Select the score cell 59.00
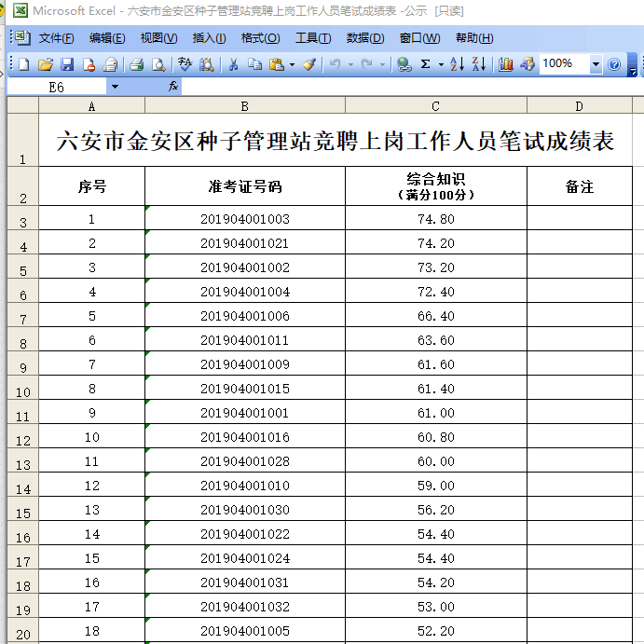Image resolution: width=644 pixels, height=644 pixels. 436,485
